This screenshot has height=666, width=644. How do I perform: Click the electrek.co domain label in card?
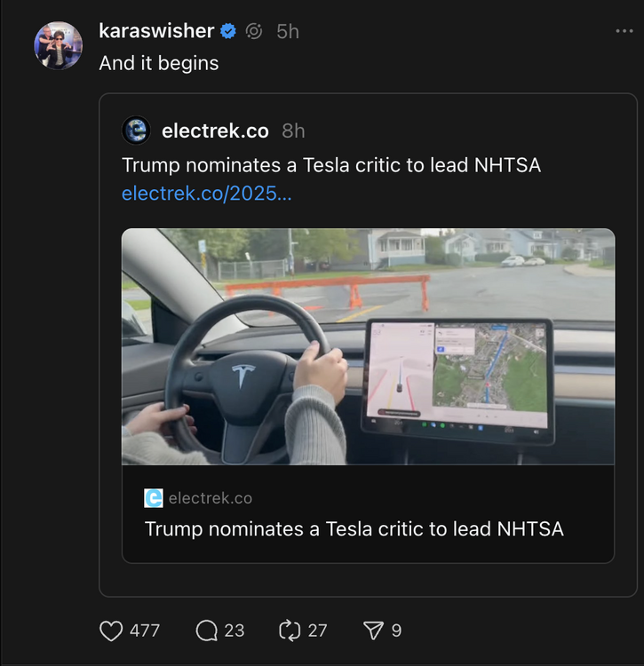(210, 498)
